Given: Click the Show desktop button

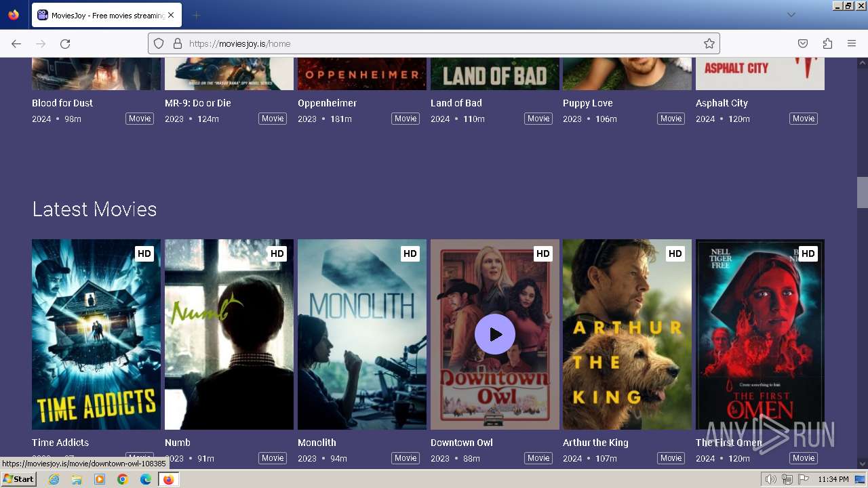Looking at the screenshot, I should tap(861, 479).
